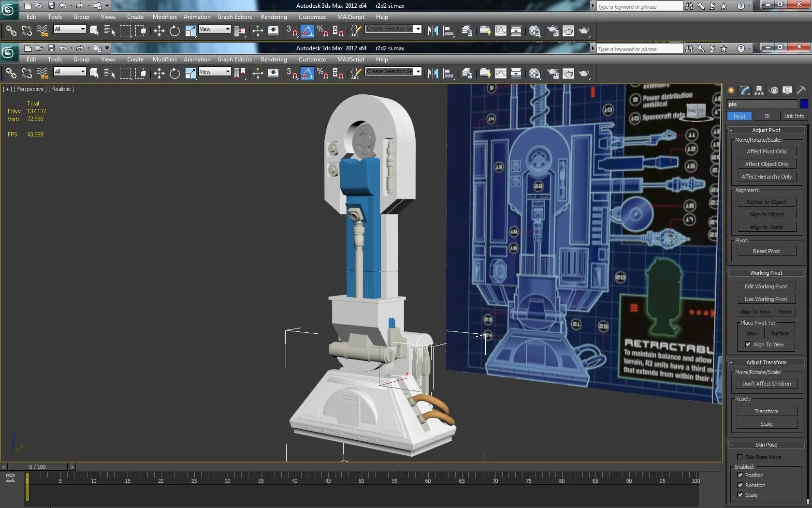Toggle Angle Snap in the lower toolbar

307,74
